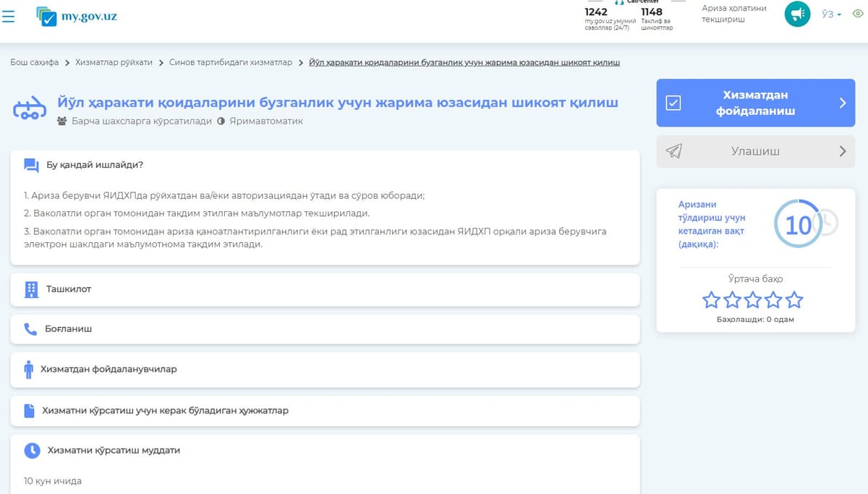Open Хизматлар рўйхати breadcrumb link
Viewport: 868px width, 494px height.
coord(114,62)
